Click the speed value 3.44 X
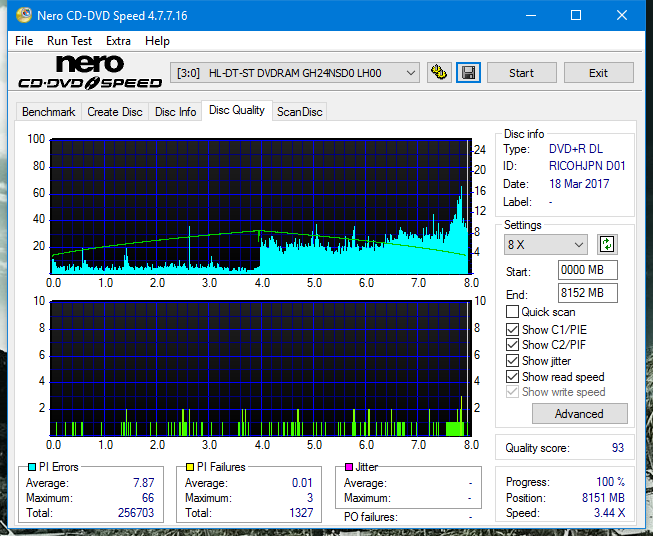Screen dimensions: 653x536 [609, 513]
